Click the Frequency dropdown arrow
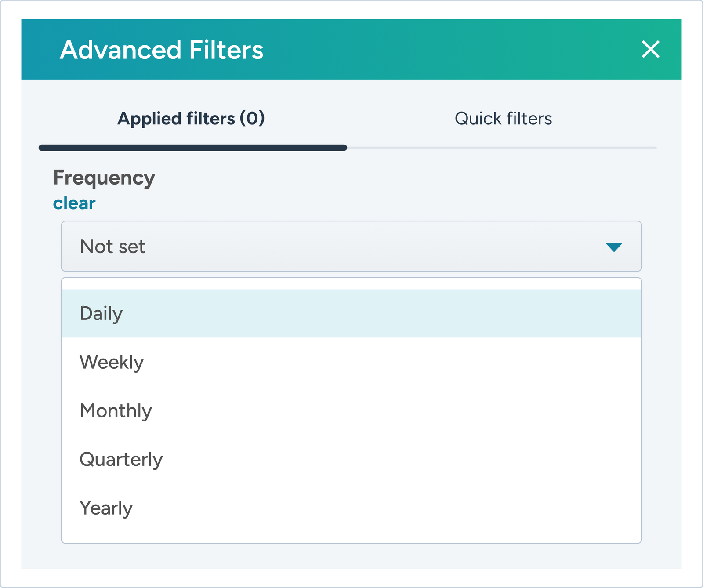The image size is (703, 588). 614,247
